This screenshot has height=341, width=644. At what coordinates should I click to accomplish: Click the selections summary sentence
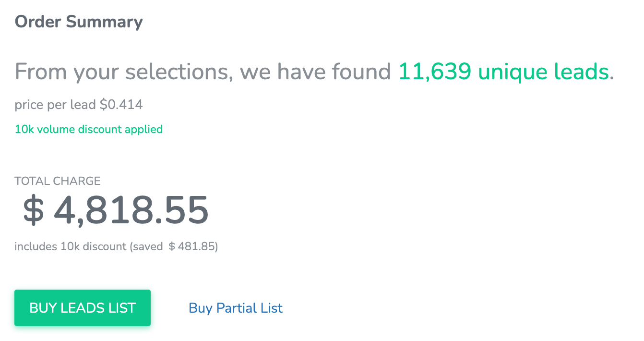coord(202,71)
